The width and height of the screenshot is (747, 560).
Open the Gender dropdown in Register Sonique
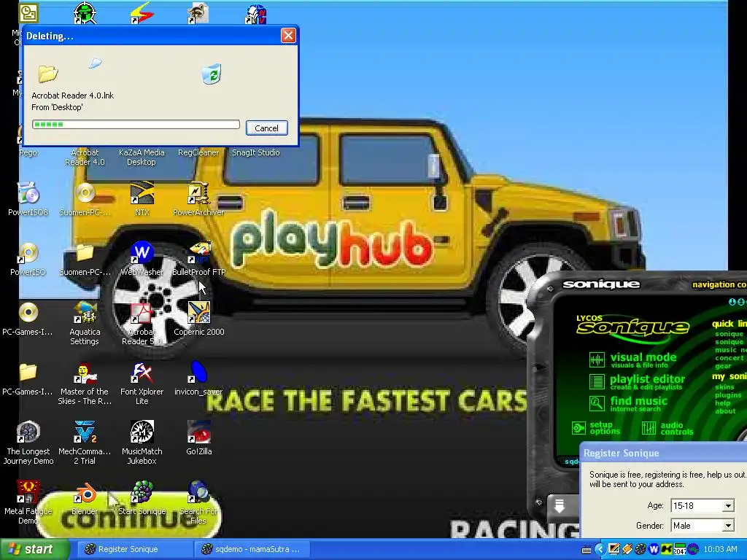pos(728,526)
